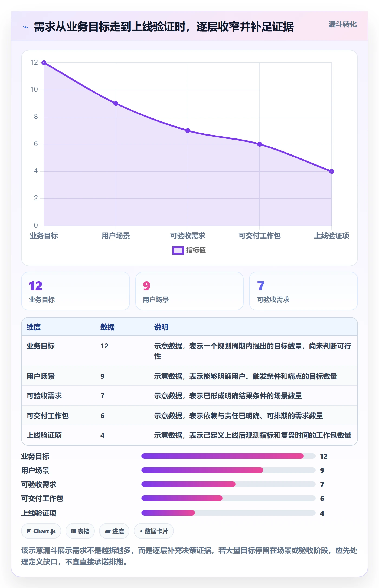Screen dimensions: 379x588
Task: Click the x-axis label 可交付工作包
Action: click(260, 236)
